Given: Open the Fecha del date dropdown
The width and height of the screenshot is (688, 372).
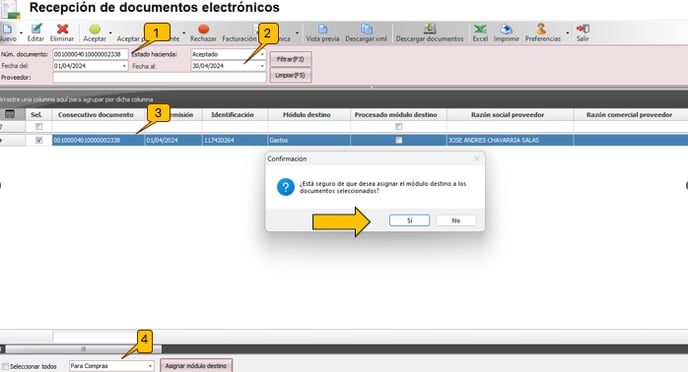Looking at the screenshot, I should (124, 66).
